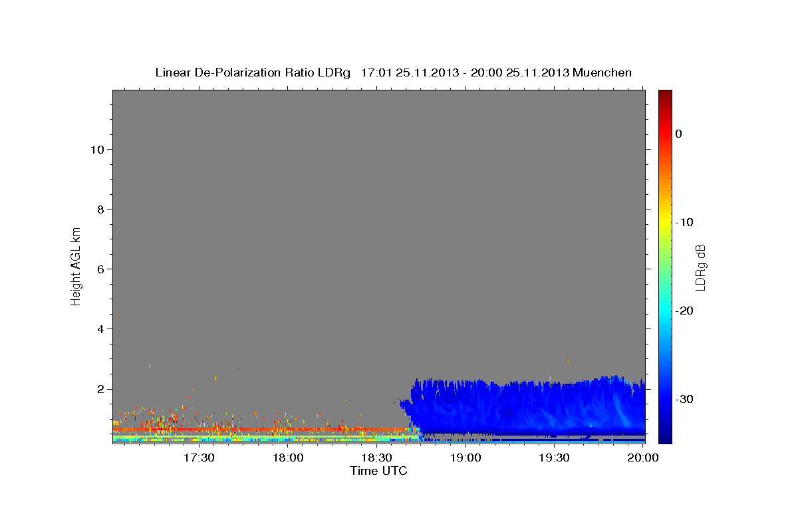Click the 'Height AGL km' axis title
Viewport: 798px width, 532px height.
coord(76,265)
